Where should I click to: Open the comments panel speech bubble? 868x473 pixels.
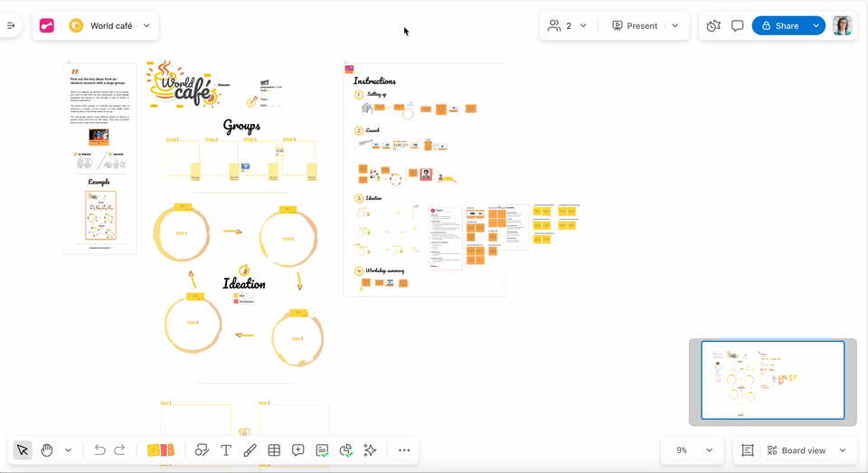(x=738, y=25)
